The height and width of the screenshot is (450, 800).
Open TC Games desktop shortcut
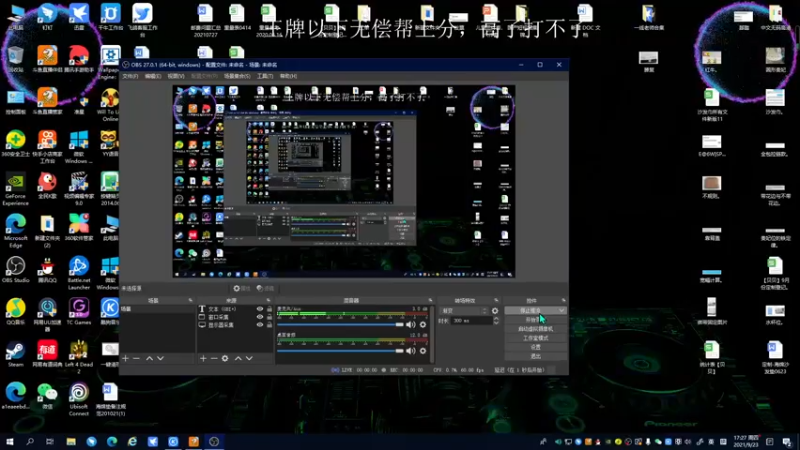[79, 311]
